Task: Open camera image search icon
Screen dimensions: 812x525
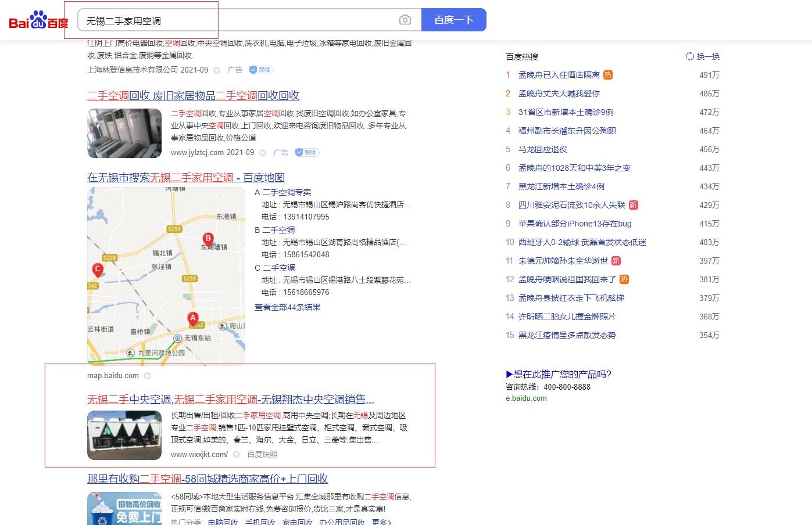Action: 405,20
